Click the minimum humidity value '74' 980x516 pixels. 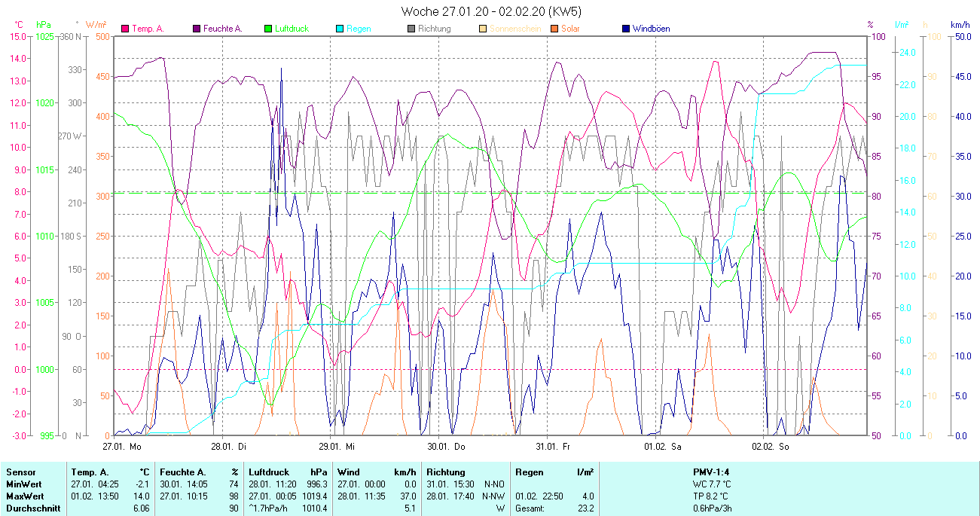click(x=234, y=484)
